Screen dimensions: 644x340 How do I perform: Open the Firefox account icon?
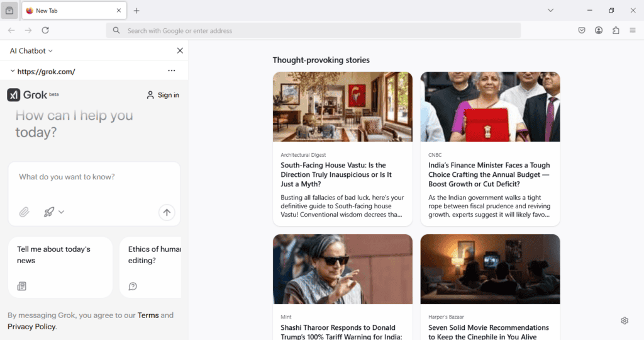tap(599, 30)
